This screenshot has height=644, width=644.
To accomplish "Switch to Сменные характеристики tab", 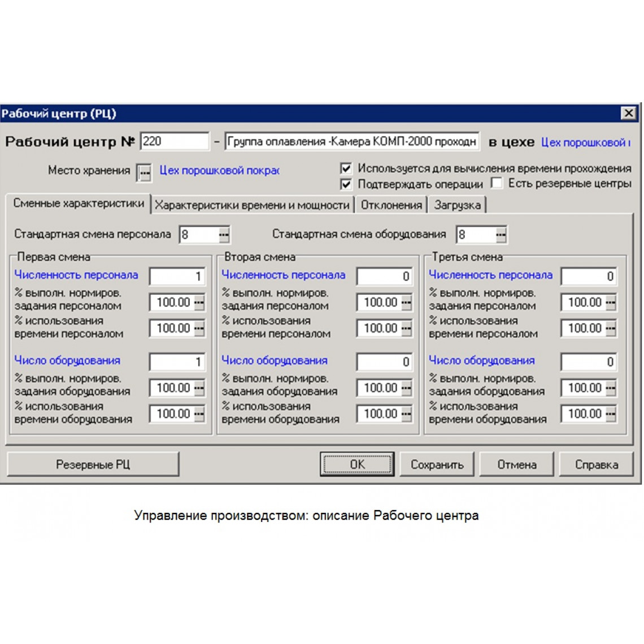I will click(x=79, y=204).
